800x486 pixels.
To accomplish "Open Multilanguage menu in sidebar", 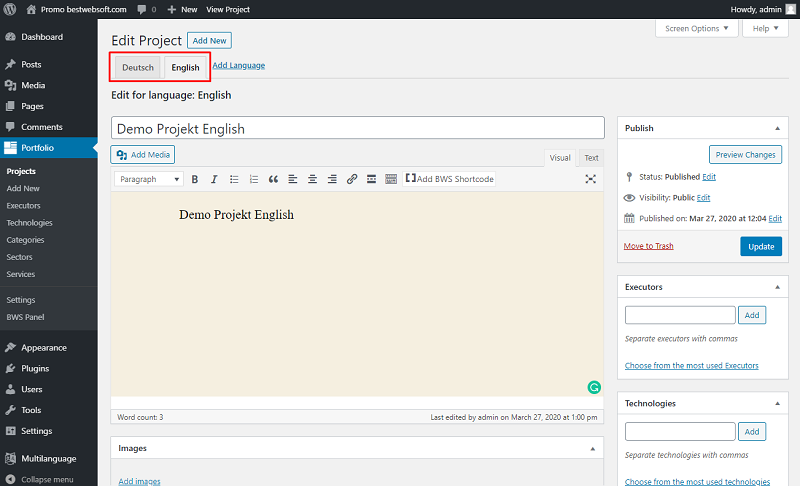I will (x=48, y=459).
